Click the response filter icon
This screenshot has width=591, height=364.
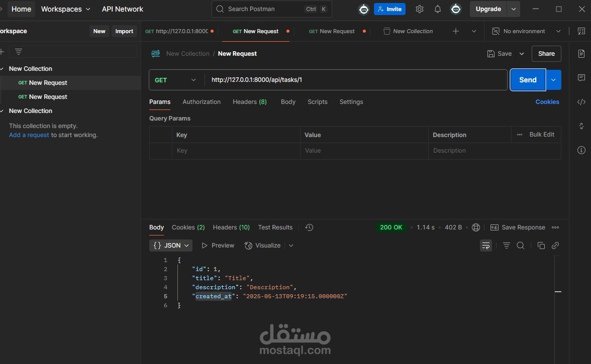tap(506, 246)
